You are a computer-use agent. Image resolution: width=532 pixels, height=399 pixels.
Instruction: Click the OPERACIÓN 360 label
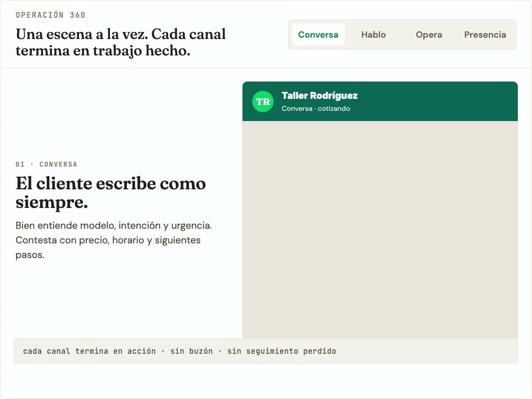click(x=51, y=15)
